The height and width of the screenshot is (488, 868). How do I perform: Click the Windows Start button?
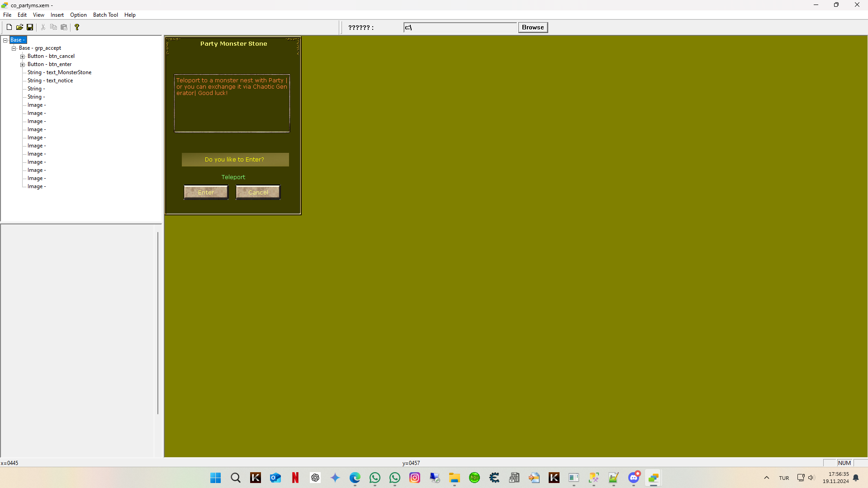(x=215, y=478)
